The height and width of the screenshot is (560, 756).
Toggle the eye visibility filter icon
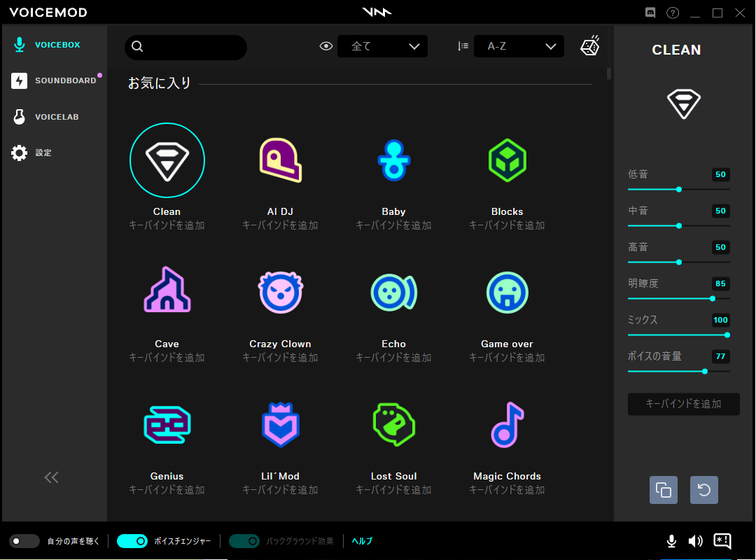pyautogui.click(x=326, y=46)
